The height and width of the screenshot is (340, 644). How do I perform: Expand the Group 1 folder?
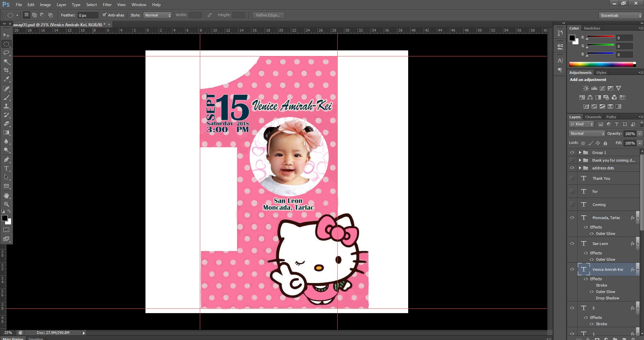click(580, 153)
